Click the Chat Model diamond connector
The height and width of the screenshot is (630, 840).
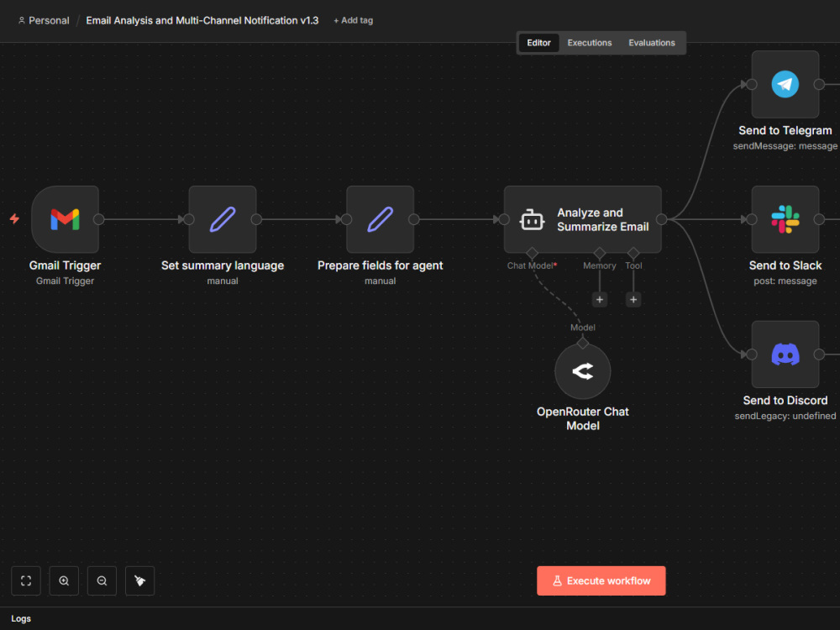coord(532,253)
